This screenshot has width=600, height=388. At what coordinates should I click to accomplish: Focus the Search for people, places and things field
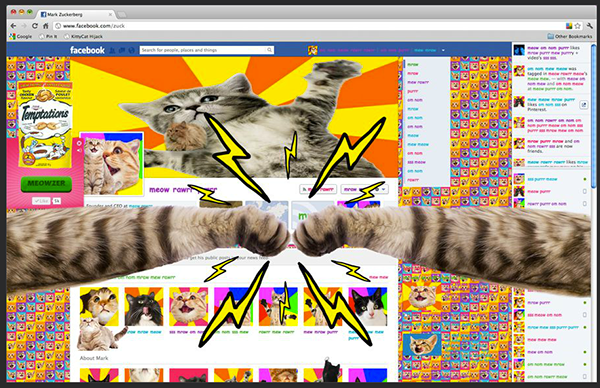pos(207,50)
